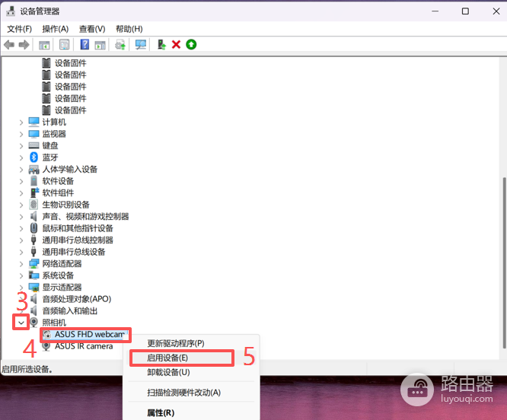Open the 帮助(H) menu
Image resolution: width=507 pixels, height=420 pixels.
pyautogui.click(x=129, y=29)
